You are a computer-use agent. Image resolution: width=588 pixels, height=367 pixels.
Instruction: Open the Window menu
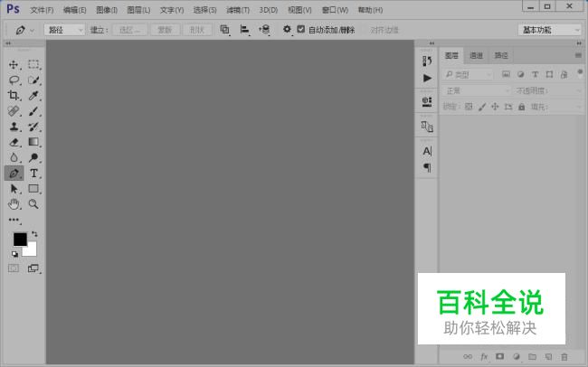pyautogui.click(x=335, y=10)
